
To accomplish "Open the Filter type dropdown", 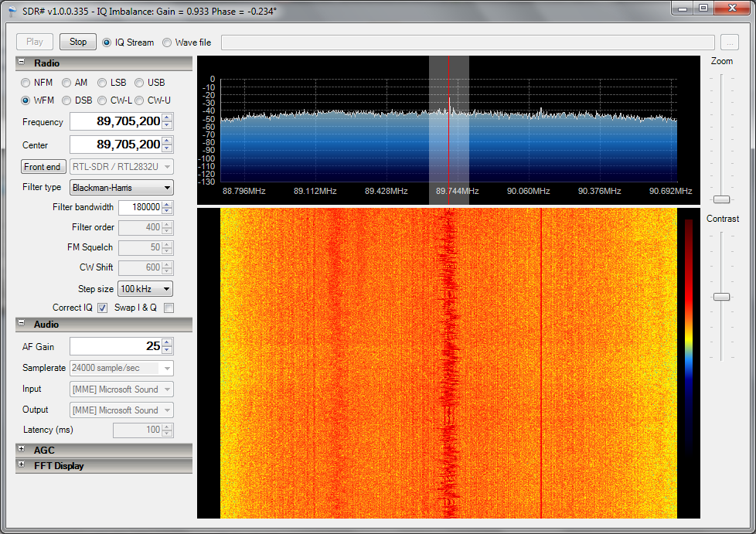I will coord(121,187).
